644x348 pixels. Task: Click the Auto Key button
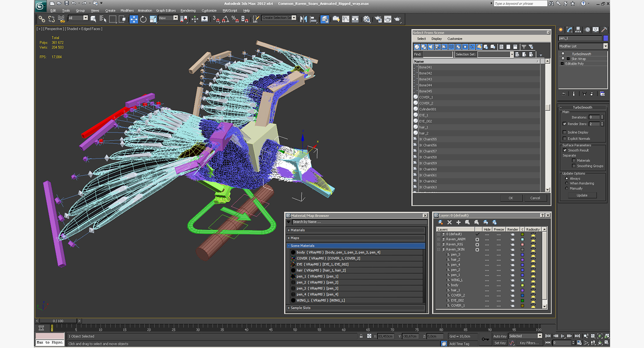click(500, 336)
